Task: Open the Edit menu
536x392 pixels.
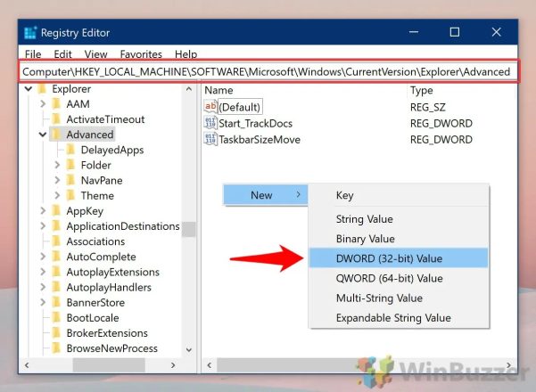Action: [63, 54]
